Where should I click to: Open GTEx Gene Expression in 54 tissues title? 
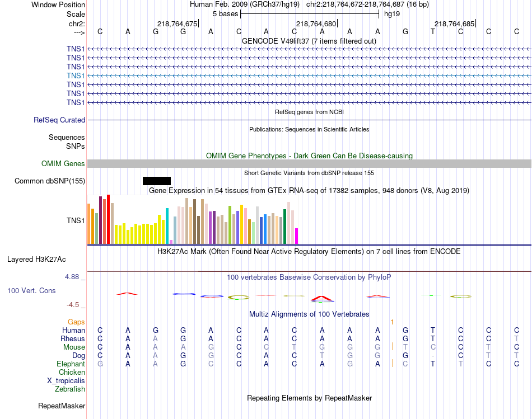point(309,191)
